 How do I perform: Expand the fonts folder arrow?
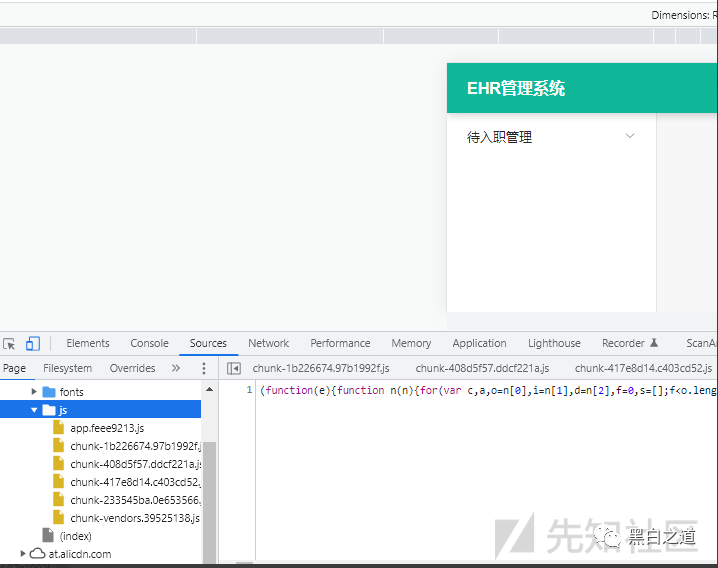(x=34, y=392)
